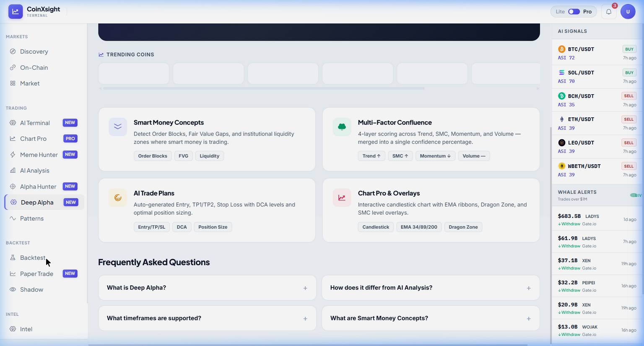
Task: Open the SOL/USDT buy signal
Action: (597, 77)
